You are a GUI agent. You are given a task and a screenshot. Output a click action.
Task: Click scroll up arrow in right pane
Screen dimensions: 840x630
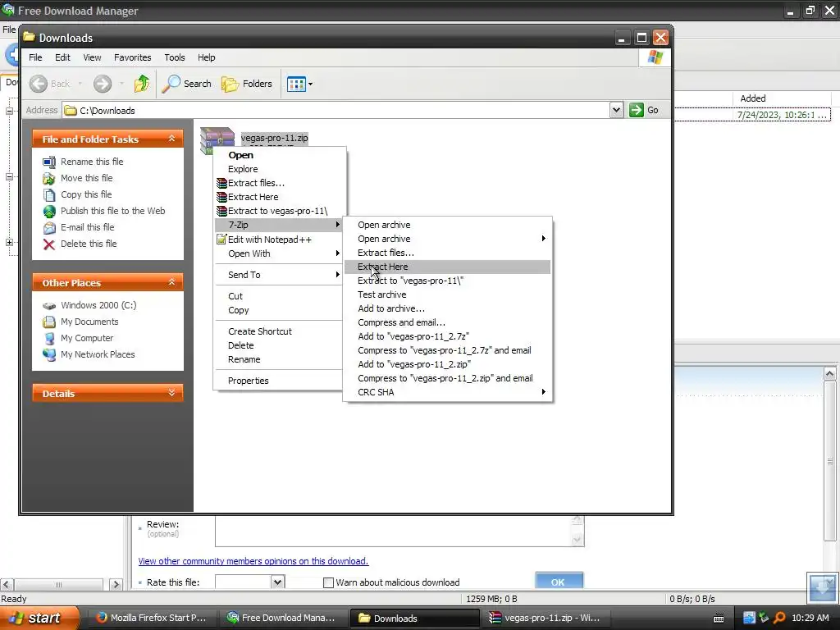(x=830, y=373)
